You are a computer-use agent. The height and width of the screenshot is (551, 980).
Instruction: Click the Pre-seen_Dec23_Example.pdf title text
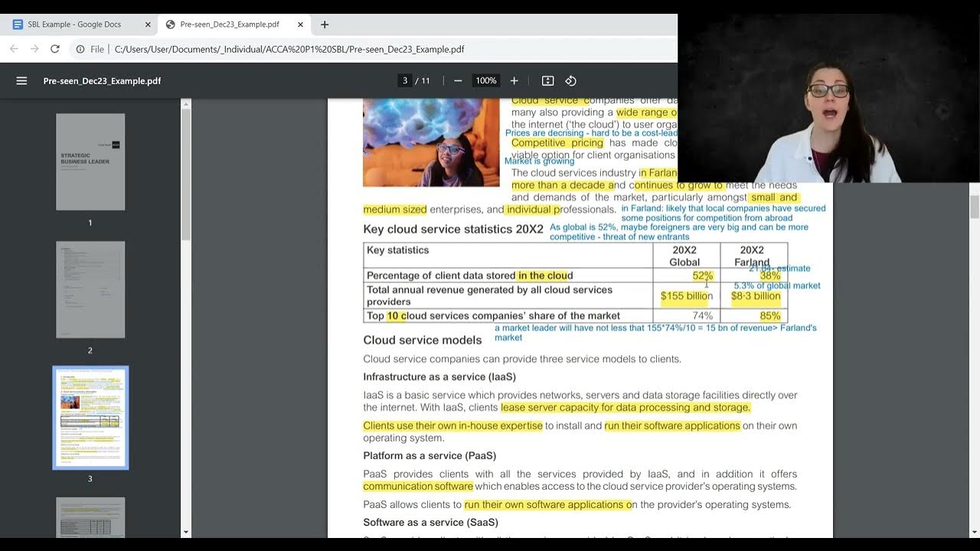coord(102,80)
